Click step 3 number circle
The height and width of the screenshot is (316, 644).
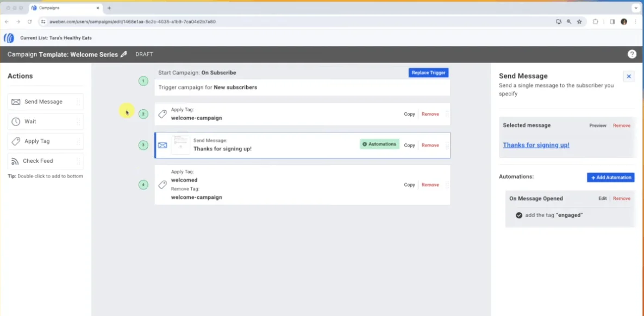coord(143,145)
